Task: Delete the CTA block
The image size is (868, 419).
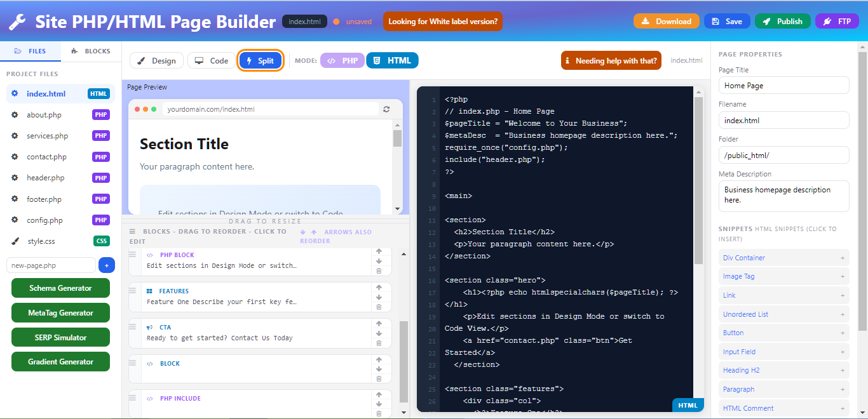Action: pyautogui.click(x=379, y=343)
